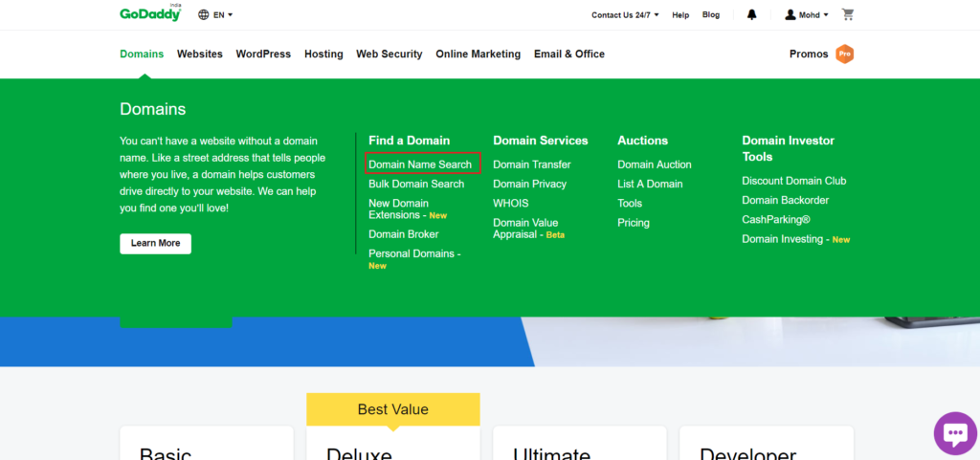Expand the Contact Us 24/7 dropdown

(x=625, y=15)
